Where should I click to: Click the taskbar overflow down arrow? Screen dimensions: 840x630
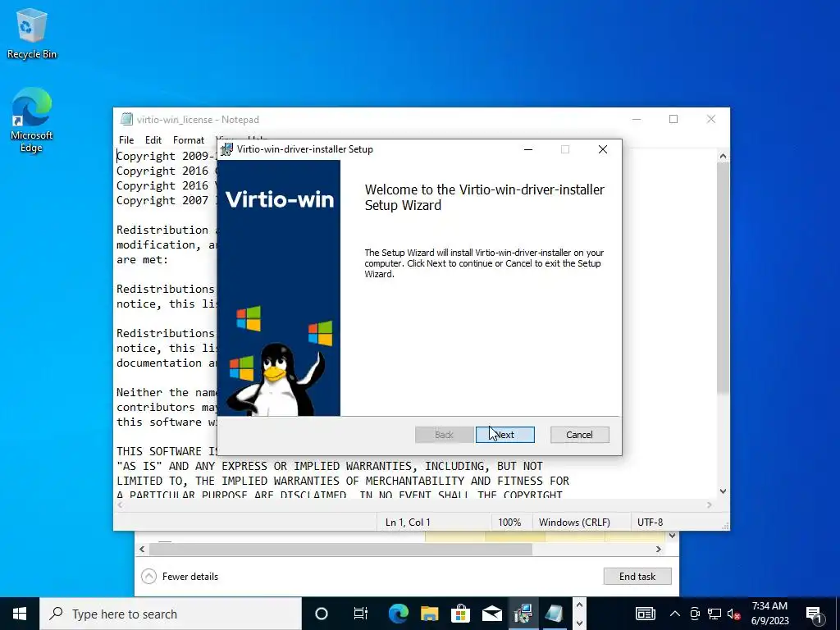(x=579, y=622)
